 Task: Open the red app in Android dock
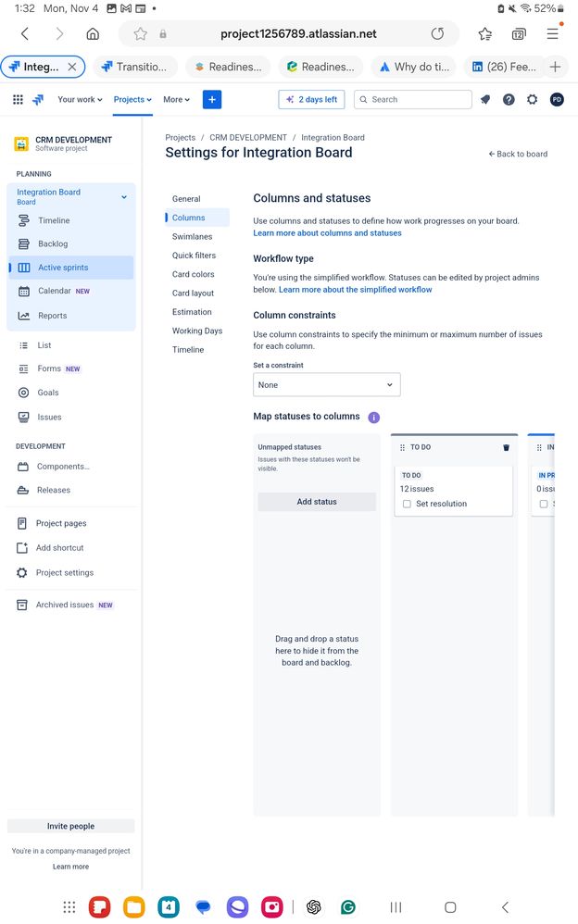[100, 907]
